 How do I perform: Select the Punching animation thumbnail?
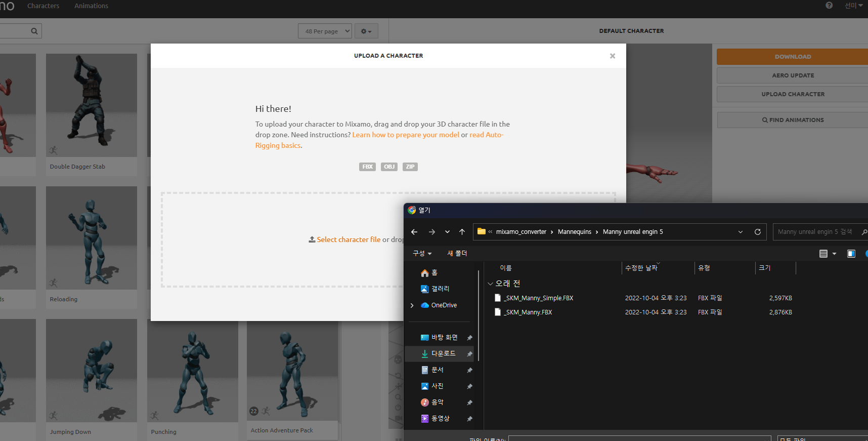click(193, 372)
